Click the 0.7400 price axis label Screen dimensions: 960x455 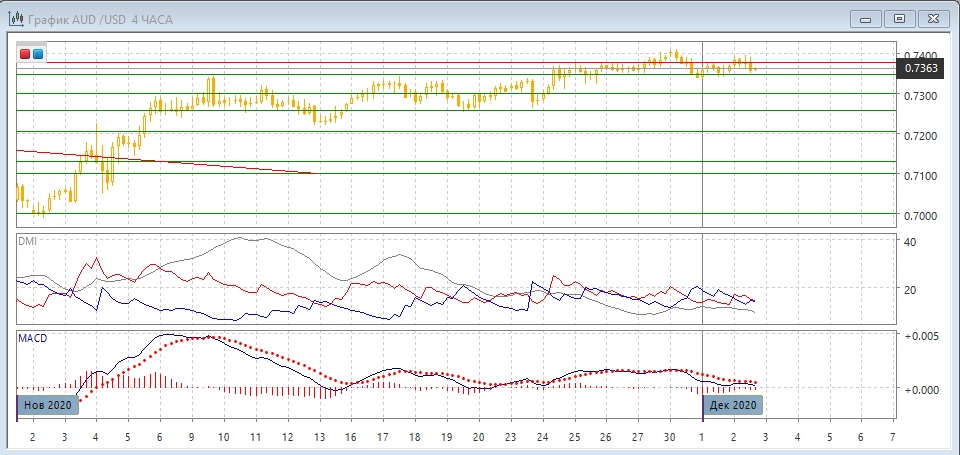pyautogui.click(x=920, y=55)
